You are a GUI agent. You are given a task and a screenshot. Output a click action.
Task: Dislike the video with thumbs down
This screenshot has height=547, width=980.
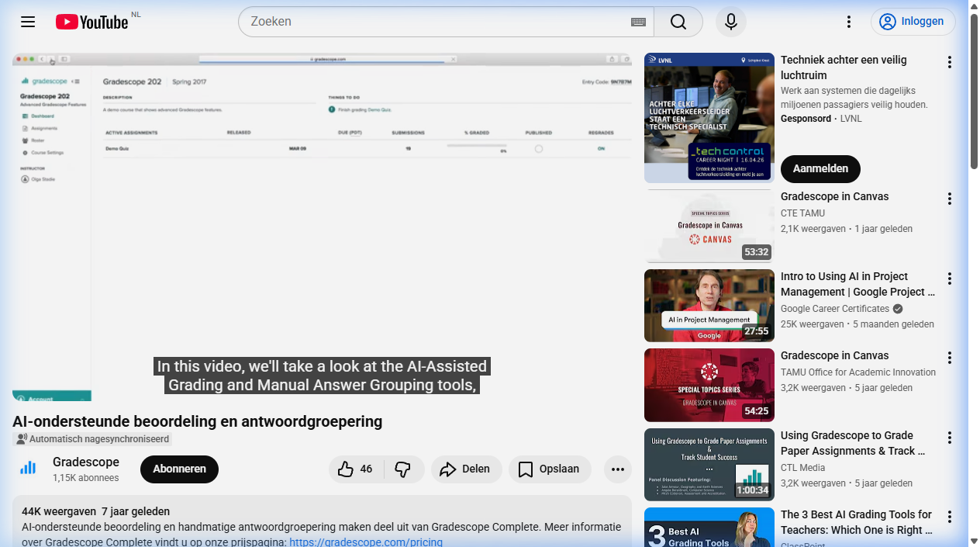(x=403, y=469)
